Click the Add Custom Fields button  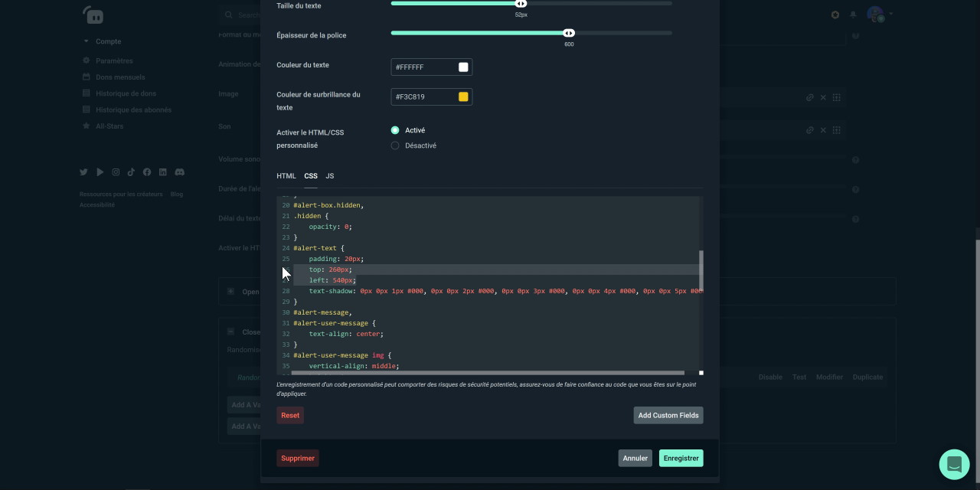coord(668,415)
